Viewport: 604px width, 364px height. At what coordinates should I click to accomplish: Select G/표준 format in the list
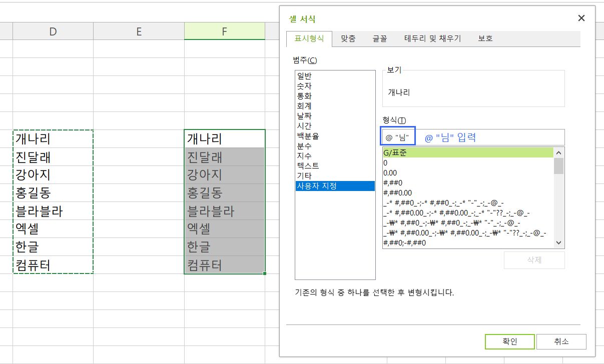tap(468, 153)
